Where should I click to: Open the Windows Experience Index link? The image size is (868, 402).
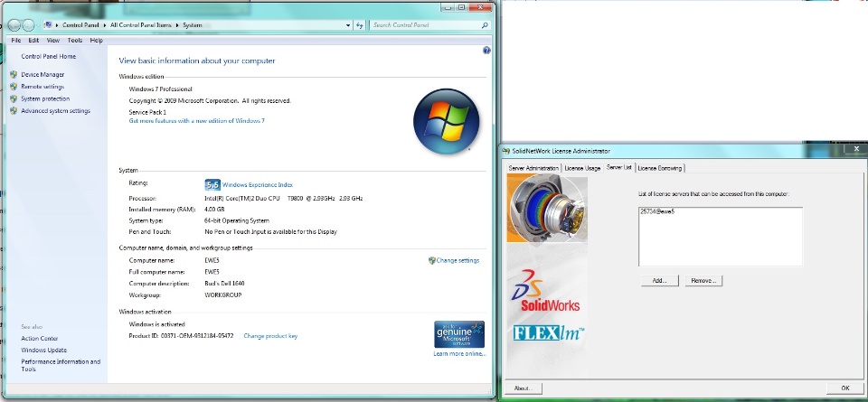pos(258,185)
